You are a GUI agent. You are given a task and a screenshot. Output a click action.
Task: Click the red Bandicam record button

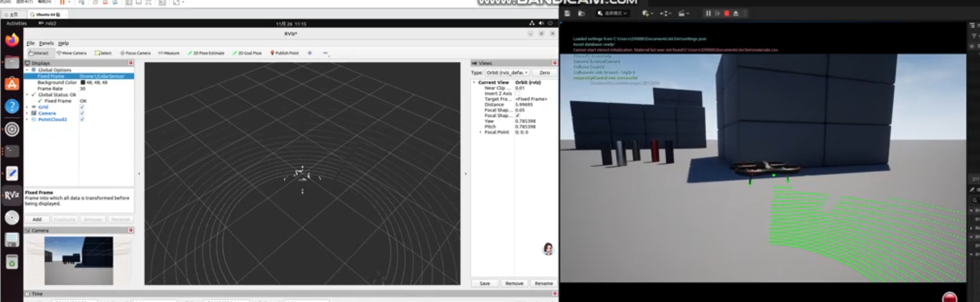click(949, 297)
